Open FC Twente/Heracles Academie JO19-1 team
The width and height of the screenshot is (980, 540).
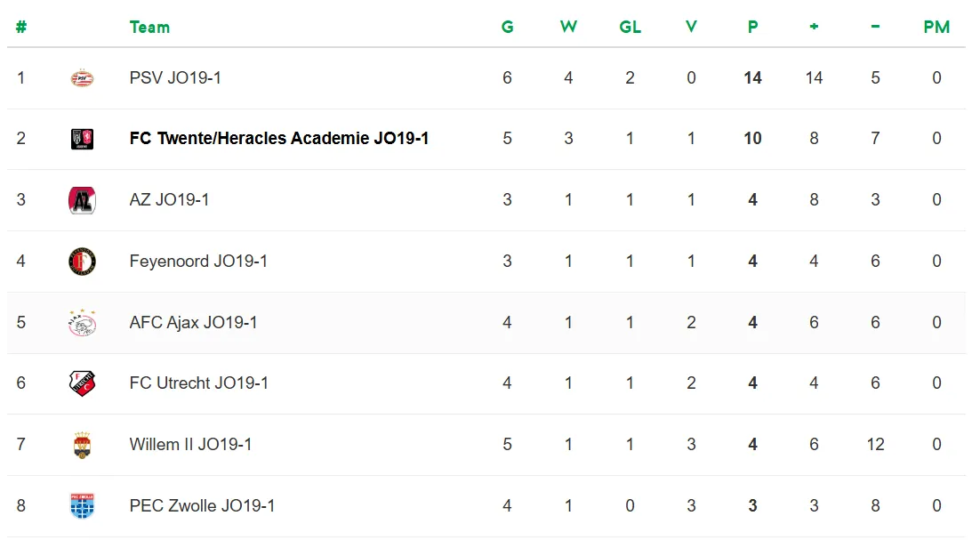coord(279,139)
